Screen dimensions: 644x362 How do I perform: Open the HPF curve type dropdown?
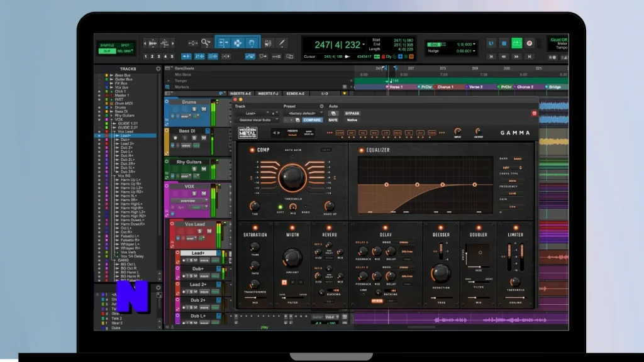511,168
